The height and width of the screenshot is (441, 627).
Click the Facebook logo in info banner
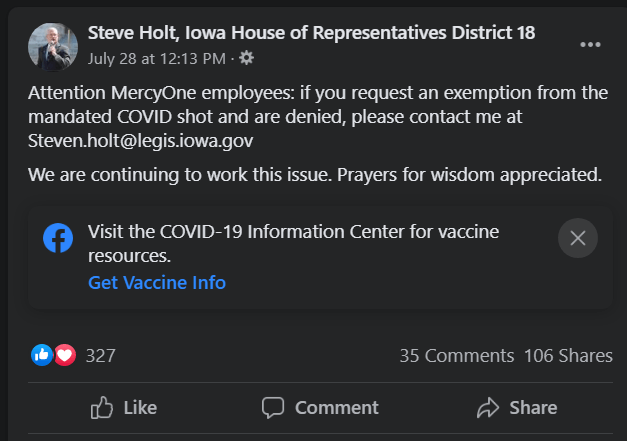pyautogui.click(x=58, y=238)
